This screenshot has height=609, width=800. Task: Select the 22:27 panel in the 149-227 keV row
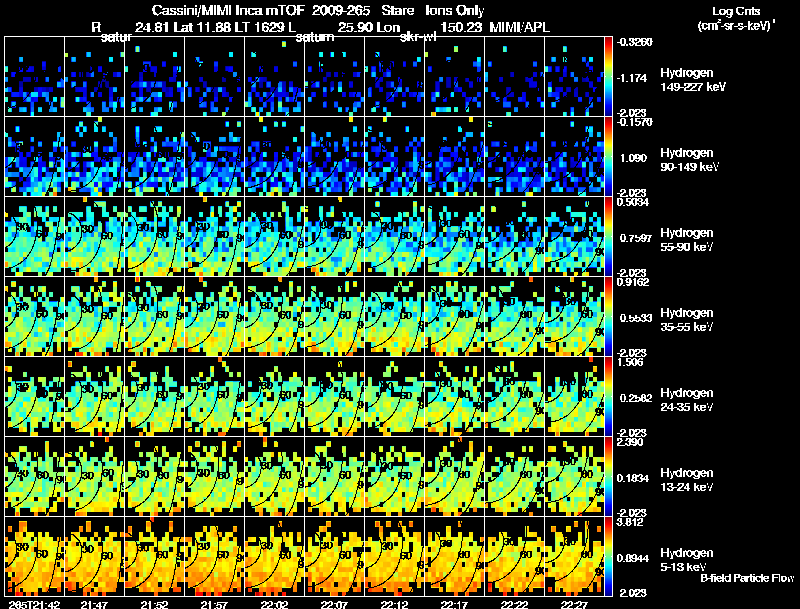574,77
